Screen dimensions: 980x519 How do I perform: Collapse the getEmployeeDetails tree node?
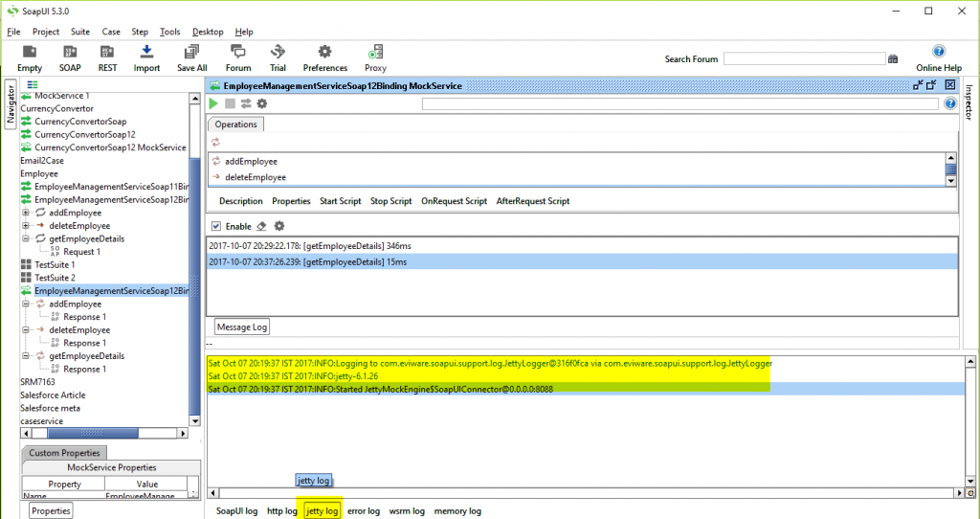click(x=26, y=238)
